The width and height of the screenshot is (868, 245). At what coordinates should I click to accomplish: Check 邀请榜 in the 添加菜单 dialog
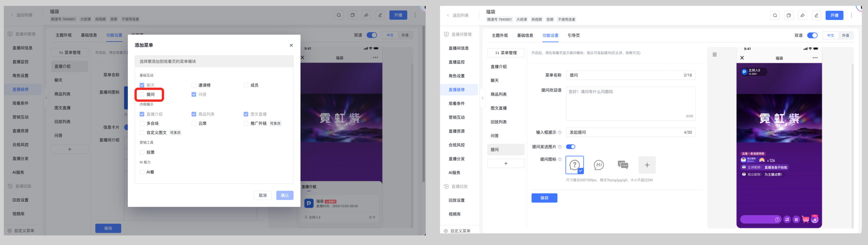click(x=194, y=85)
